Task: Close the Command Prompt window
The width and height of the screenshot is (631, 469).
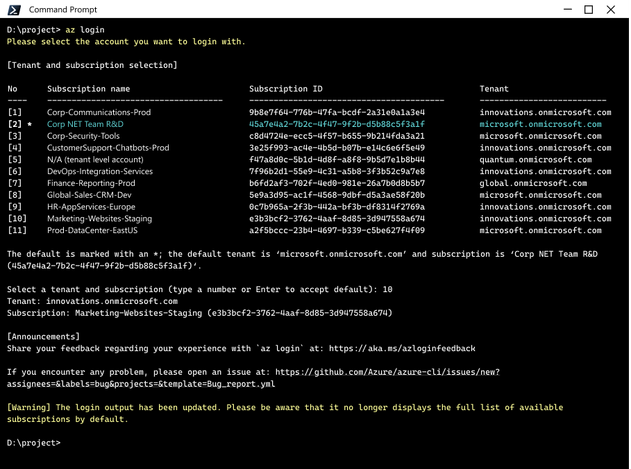Action: (610, 9)
